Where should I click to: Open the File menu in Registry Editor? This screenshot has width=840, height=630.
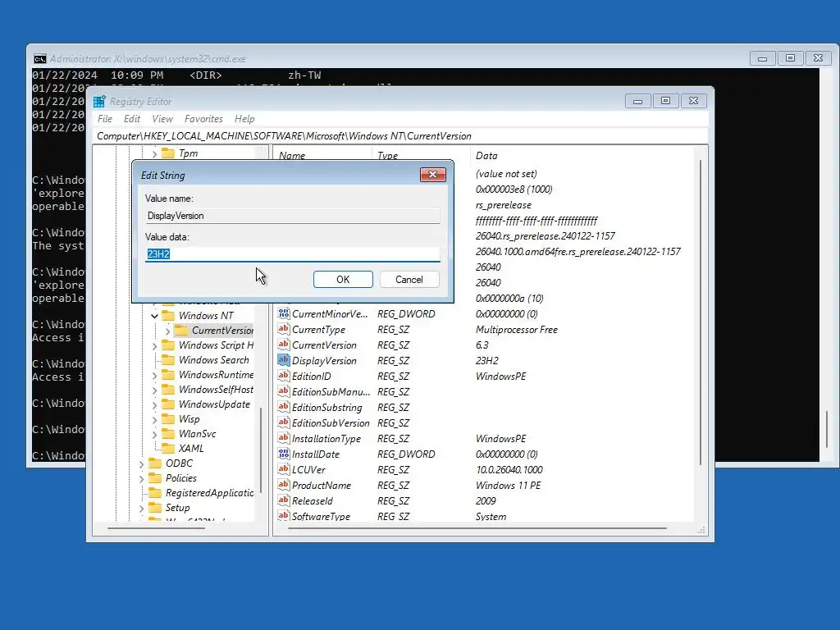pos(105,119)
